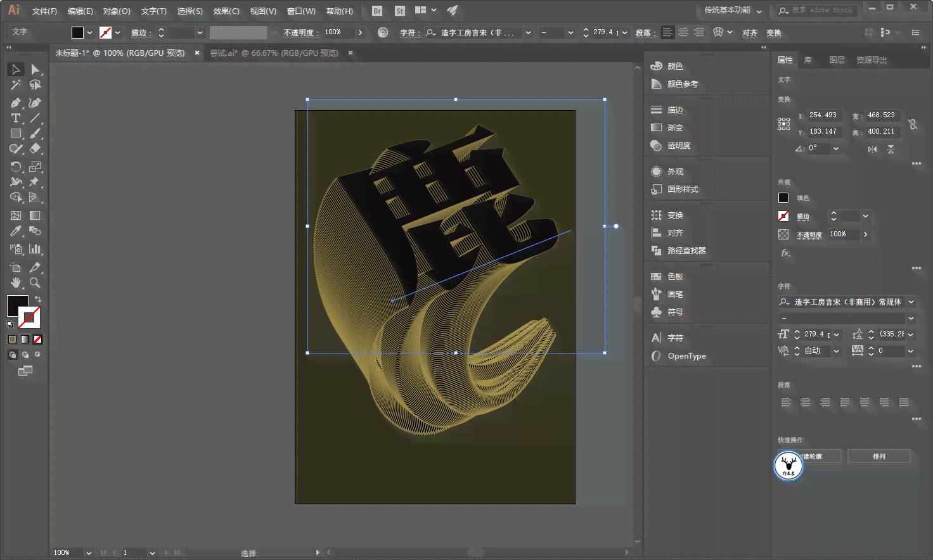Screen dimensions: 933x560
Task: Click the 排列 Arrange quick action button
Action: coord(879,456)
